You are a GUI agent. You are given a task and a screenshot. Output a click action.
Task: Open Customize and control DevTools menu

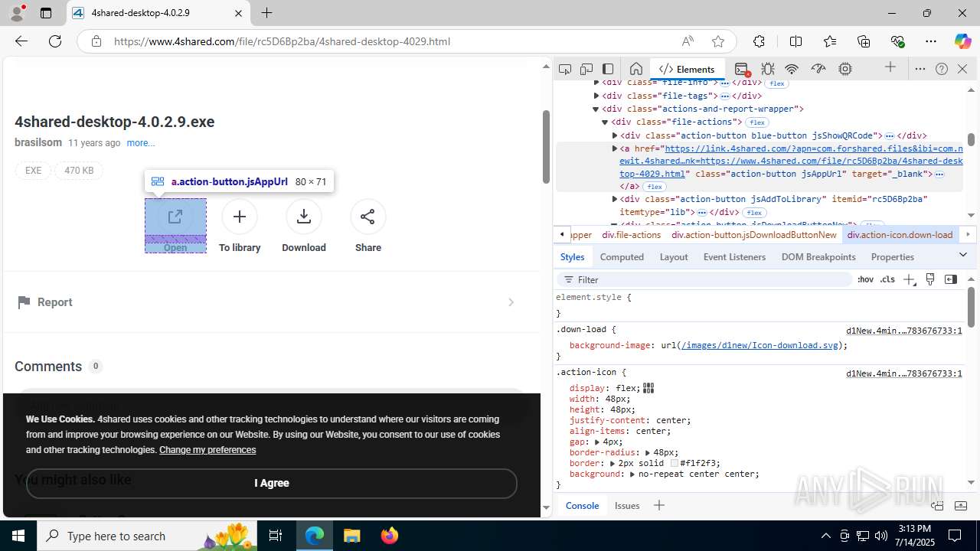point(920,69)
